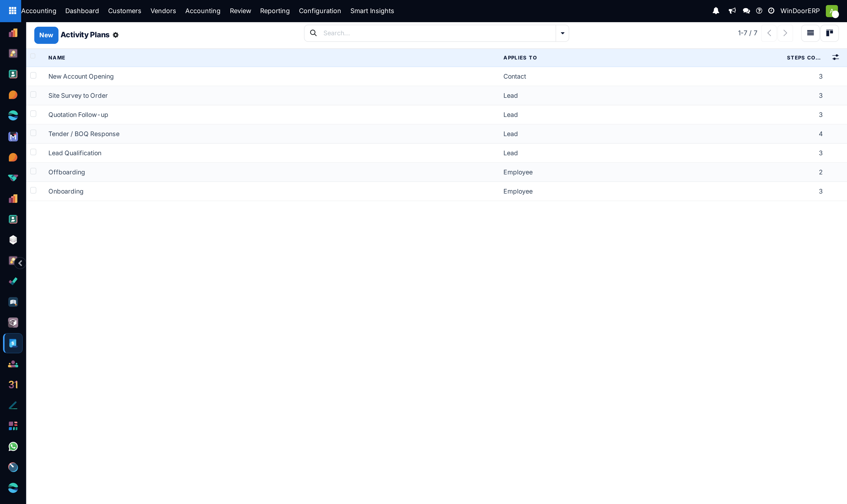The height and width of the screenshot is (504, 847).
Task: Open the purple box app in sidebar
Action: coord(13,323)
